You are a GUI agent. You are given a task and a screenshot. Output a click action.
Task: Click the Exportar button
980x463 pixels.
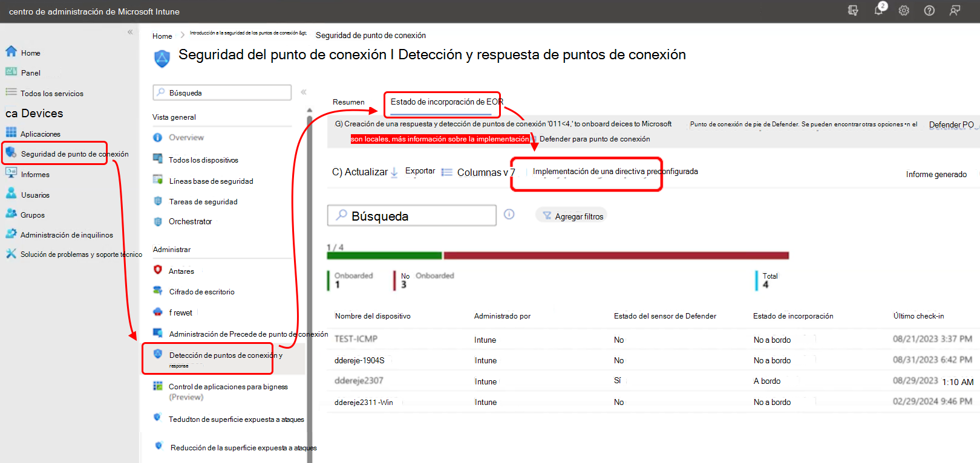point(420,171)
